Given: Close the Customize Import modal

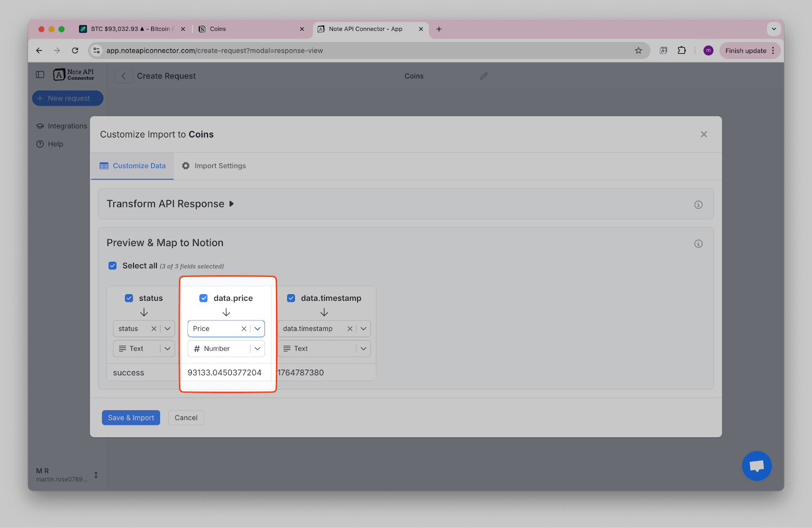Looking at the screenshot, I should [703, 134].
